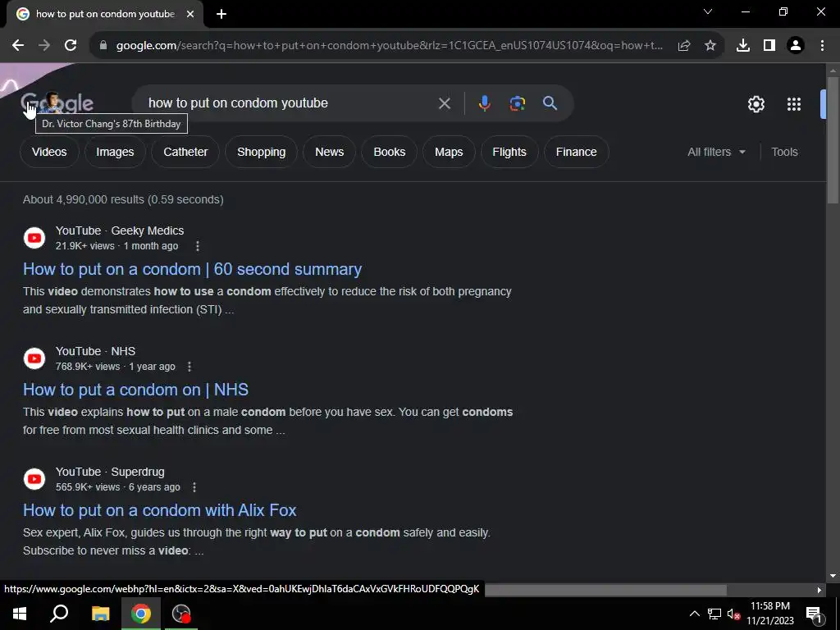Open the Windows Start menu
840x630 pixels.
(20, 614)
